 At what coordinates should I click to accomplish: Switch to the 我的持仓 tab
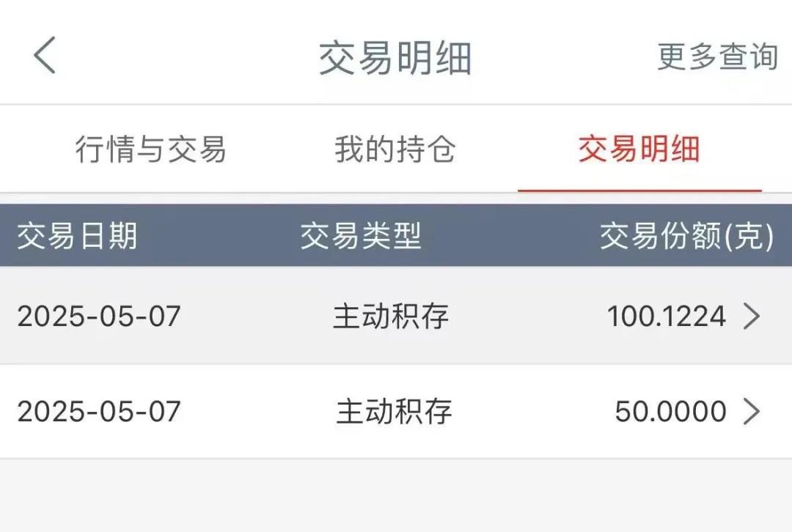coord(395,149)
